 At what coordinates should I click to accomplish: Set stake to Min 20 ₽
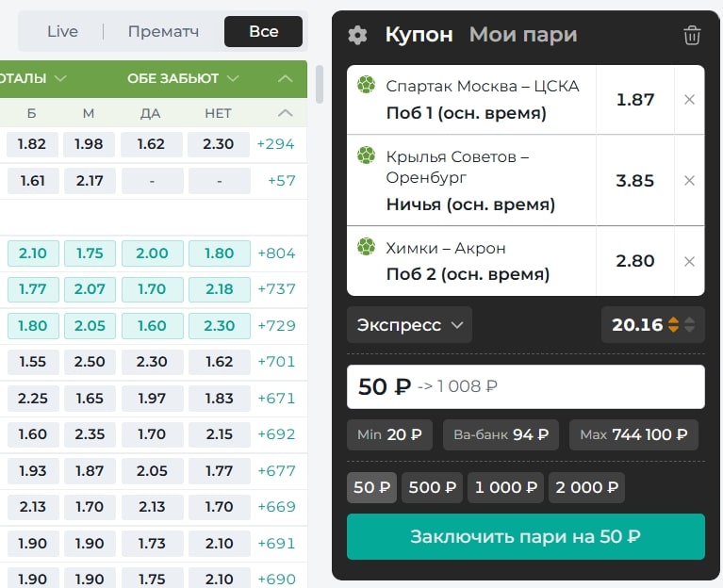[x=389, y=434]
